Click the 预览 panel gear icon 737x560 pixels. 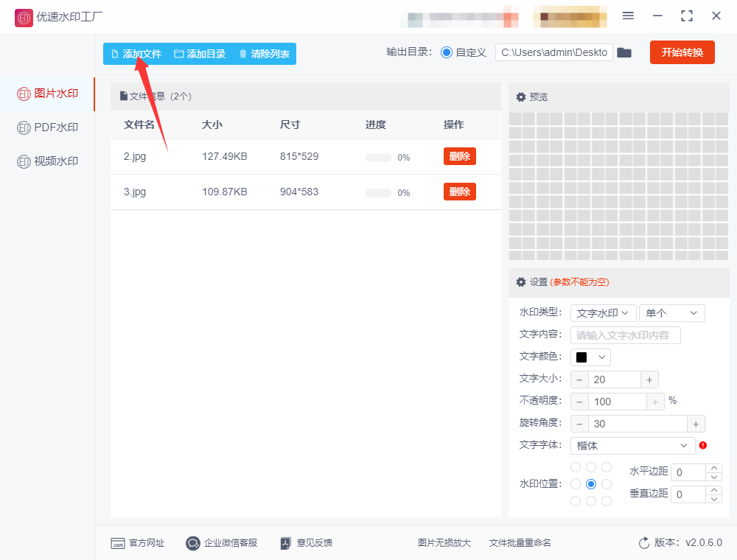pos(521,97)
